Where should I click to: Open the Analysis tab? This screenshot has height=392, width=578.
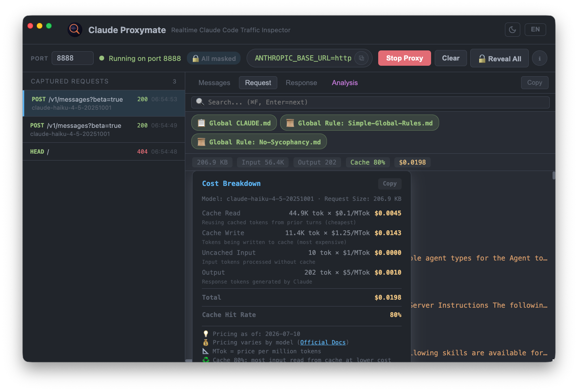point(345,83)
